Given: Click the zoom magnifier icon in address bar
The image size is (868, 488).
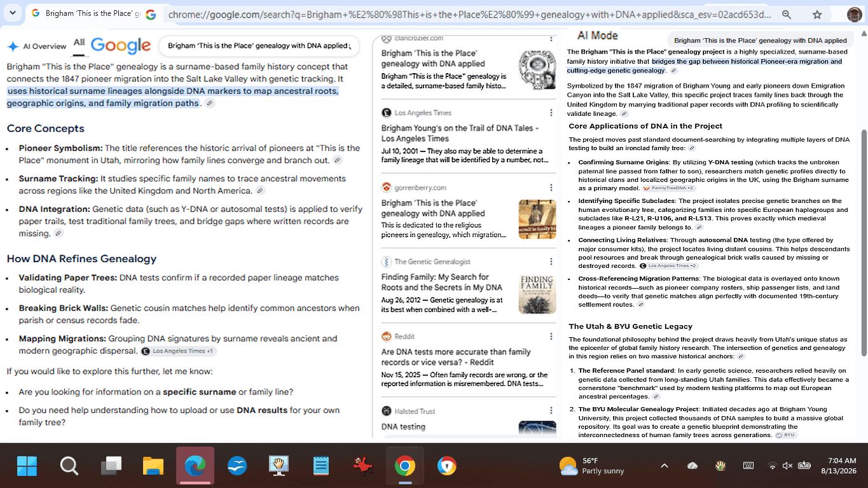Looking at the screenshot, I should click(x=787, y=14).
